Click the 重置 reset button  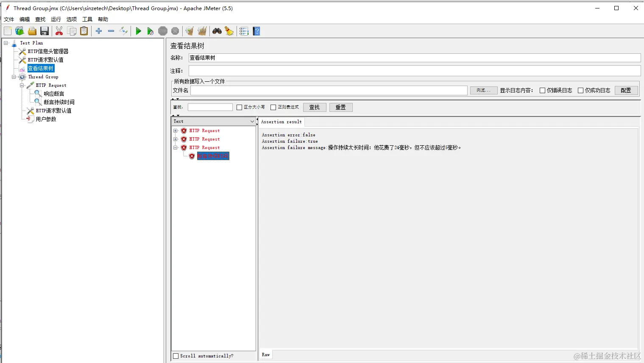point(341,107)
